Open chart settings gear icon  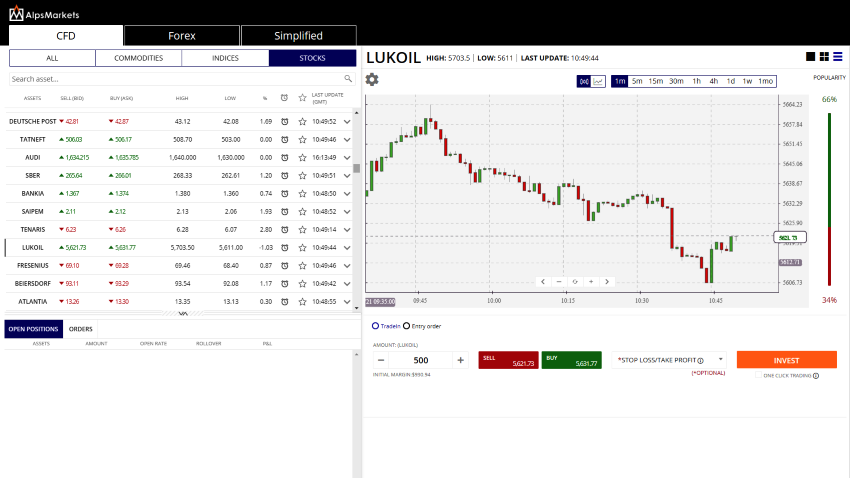click(372, 80)
